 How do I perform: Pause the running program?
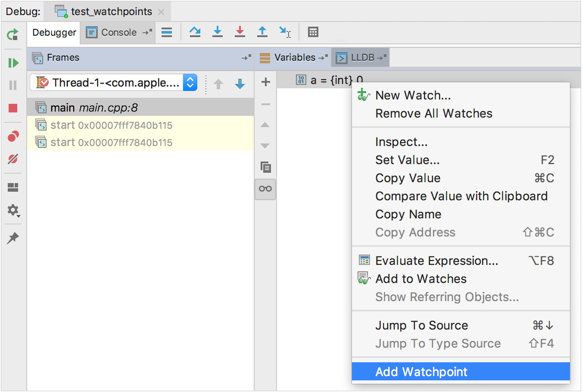pos(13,85)
